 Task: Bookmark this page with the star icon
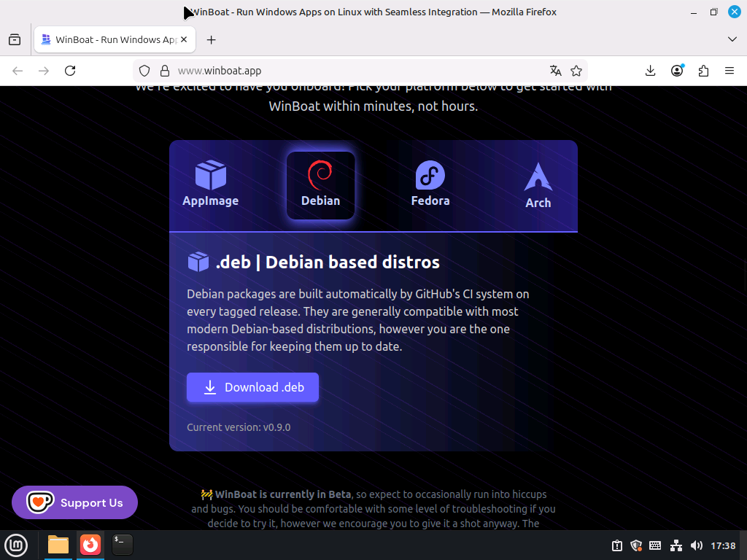click(x=576, y=71)
